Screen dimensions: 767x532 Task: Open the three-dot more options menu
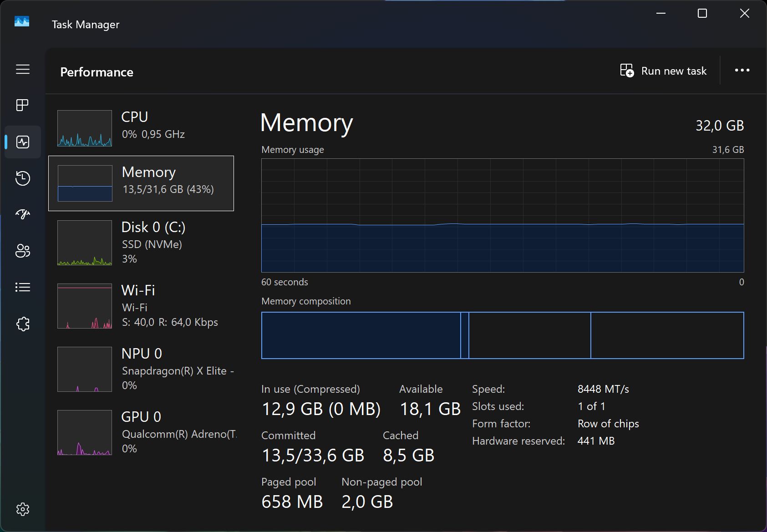click(742, 71)
